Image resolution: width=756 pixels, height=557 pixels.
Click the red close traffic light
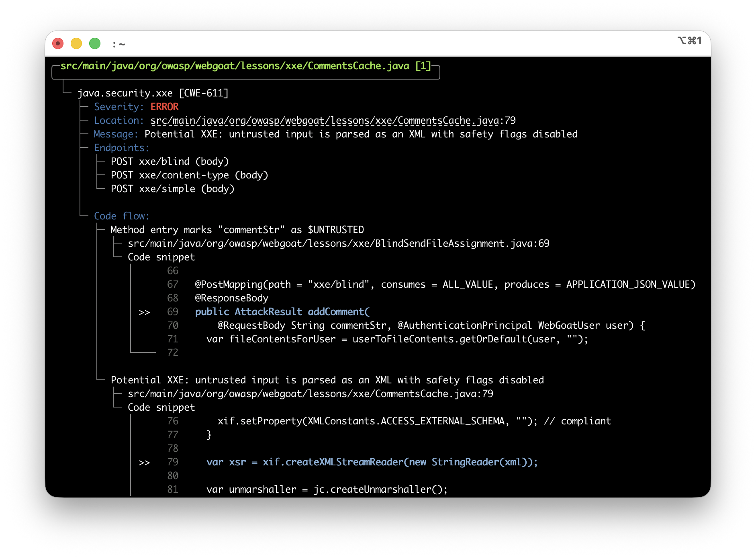[x=58, y=43]
